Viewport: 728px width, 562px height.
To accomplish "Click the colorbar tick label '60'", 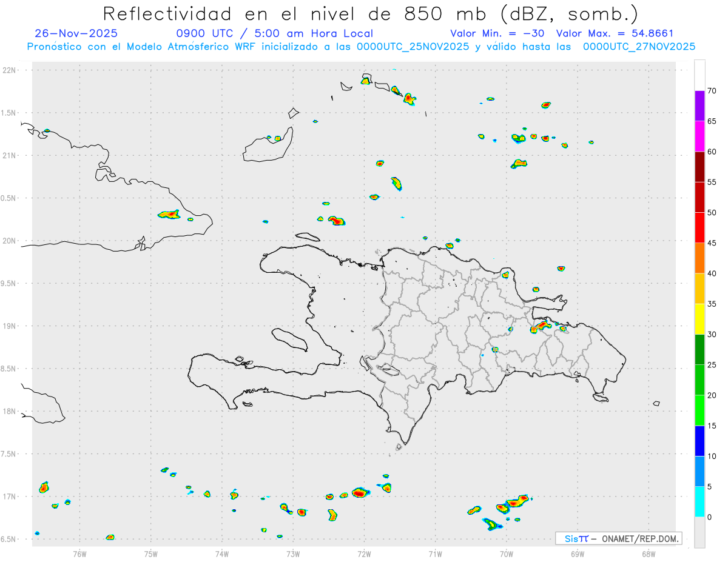I will [x=712, y=152].
